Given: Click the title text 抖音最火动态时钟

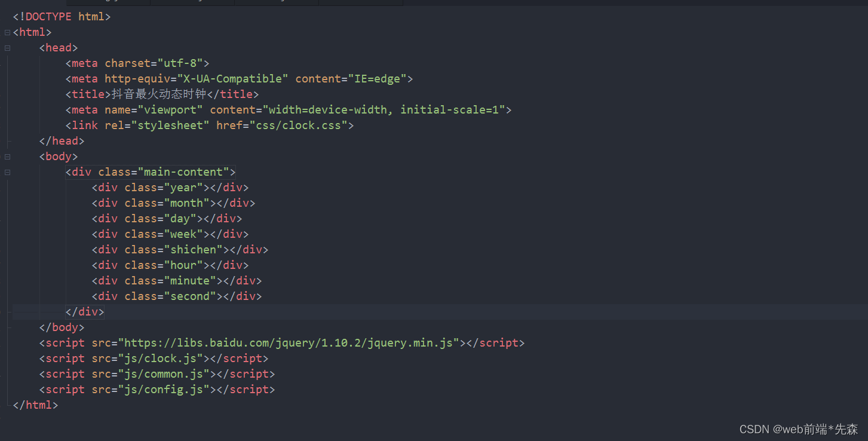Looking at the screenshot, I should (x=158, y=94).
